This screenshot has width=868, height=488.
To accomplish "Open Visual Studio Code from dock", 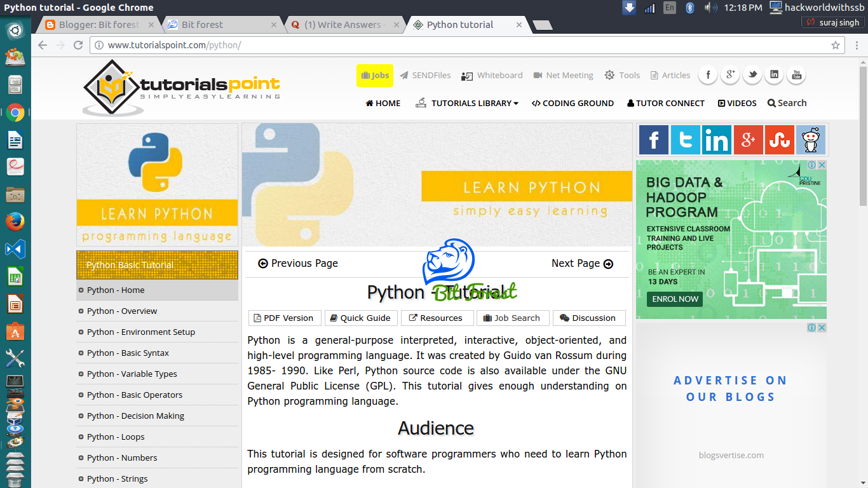I will coord(15,249).
